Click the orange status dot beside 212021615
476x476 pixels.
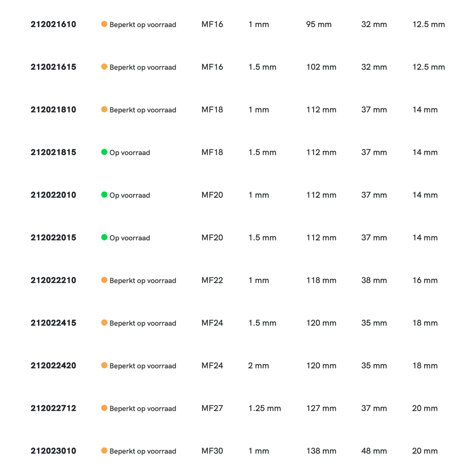click(x=104, y=67)
